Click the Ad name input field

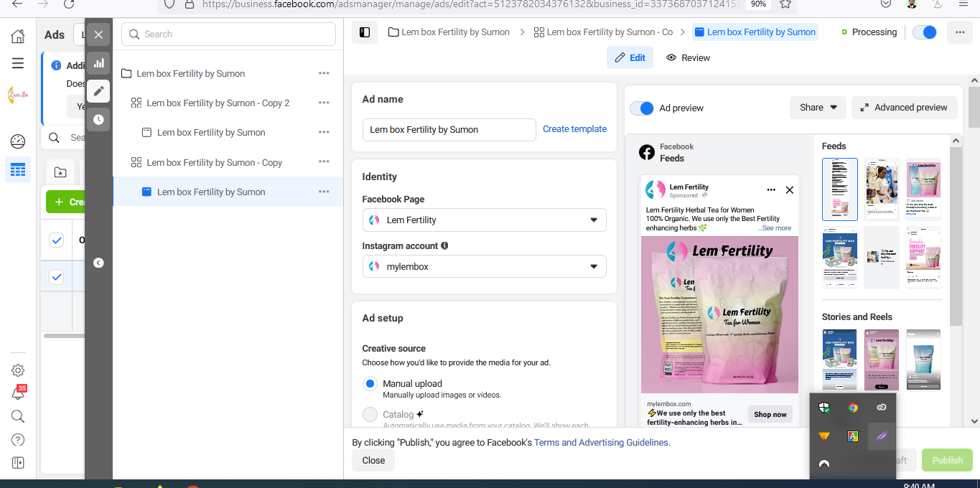coord(449,130)
